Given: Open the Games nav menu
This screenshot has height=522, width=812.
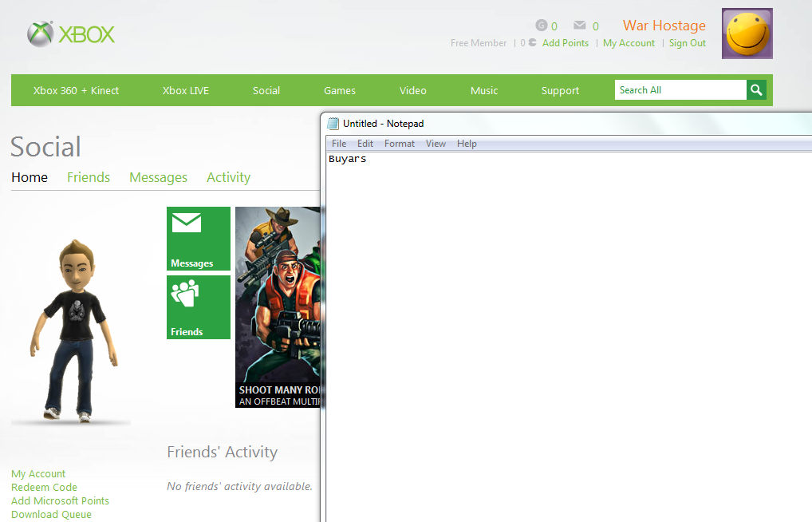Looking at the screenshot, I should (340, 90).
